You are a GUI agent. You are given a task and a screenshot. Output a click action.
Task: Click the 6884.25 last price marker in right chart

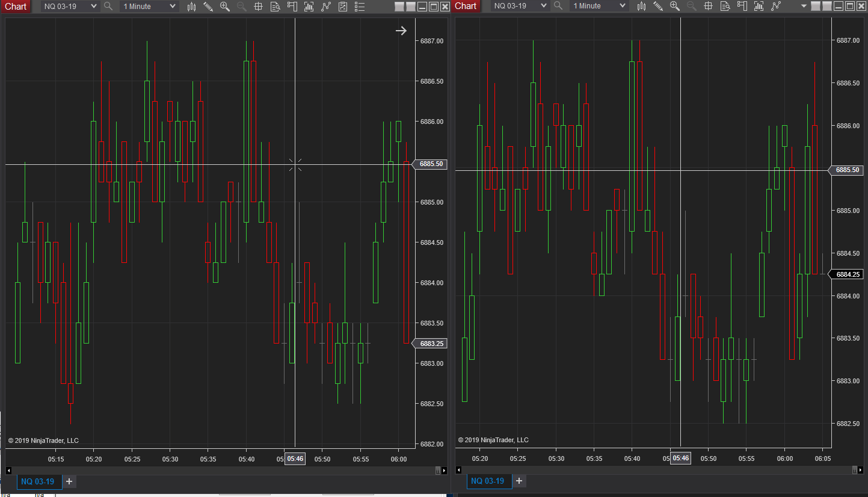pos(848,274)
